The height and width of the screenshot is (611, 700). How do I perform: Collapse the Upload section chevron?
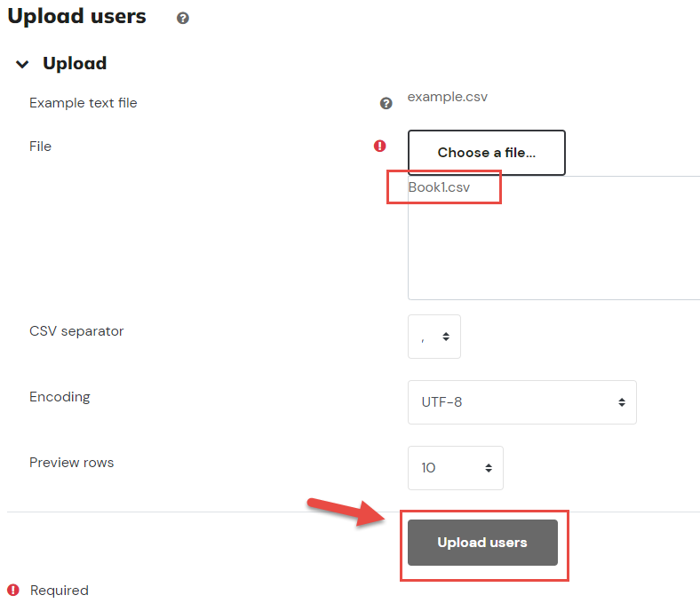click(x=22, y=64)
